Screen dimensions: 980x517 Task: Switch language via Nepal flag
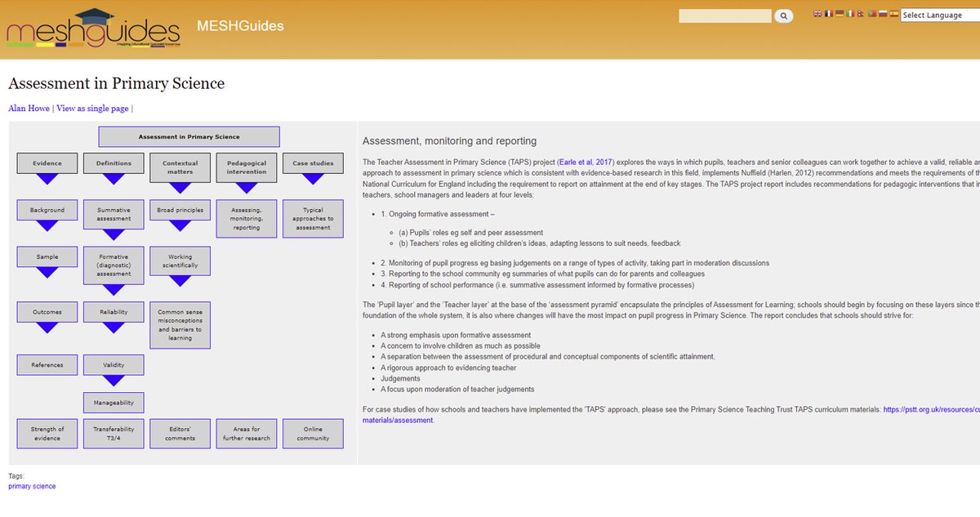coord(860,14)
